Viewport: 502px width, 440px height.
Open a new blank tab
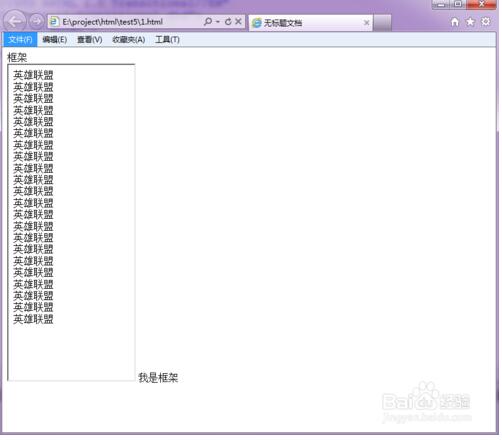point(382,23)
